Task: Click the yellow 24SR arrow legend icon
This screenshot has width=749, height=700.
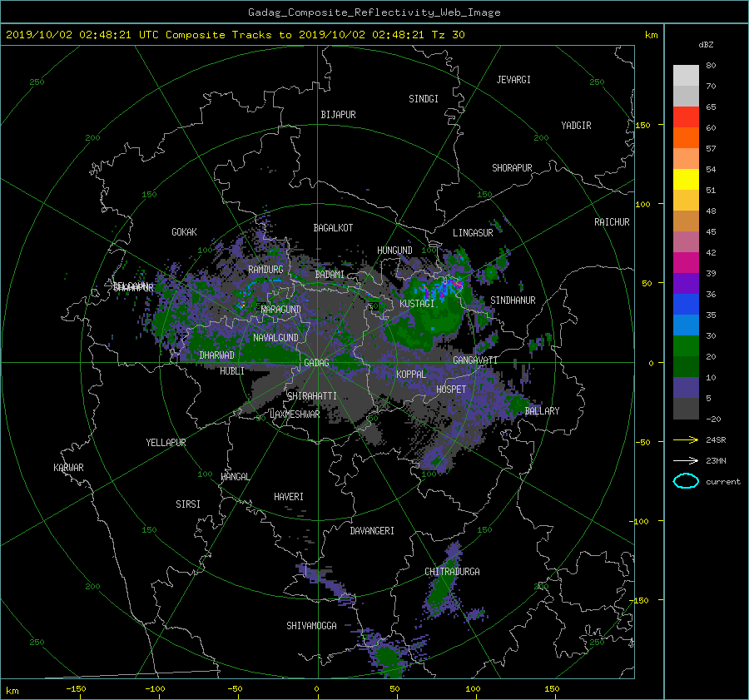Action: (686, 439)
